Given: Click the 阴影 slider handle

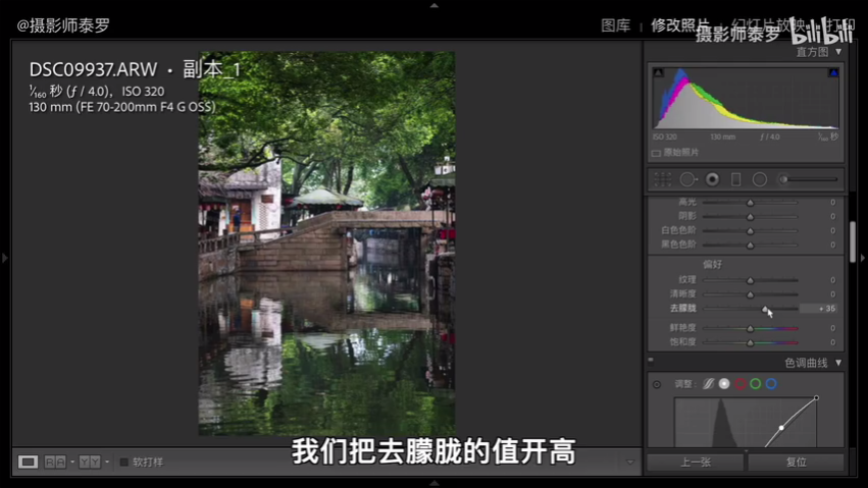Looking at the screenshot, I should pyautogui.click(x=750, y=217).
